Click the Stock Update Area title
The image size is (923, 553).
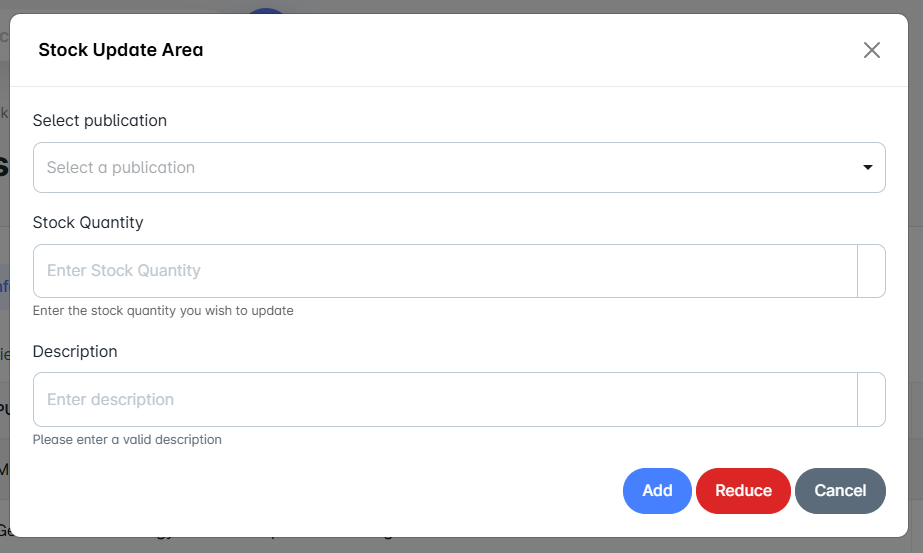point(120,50)
